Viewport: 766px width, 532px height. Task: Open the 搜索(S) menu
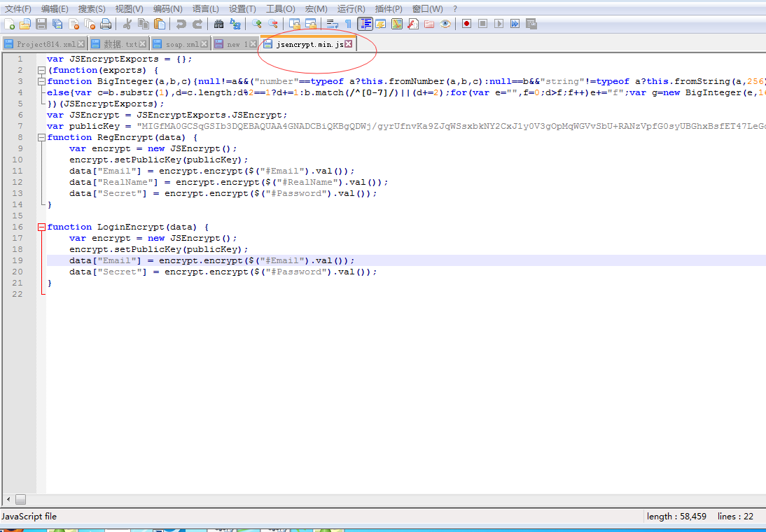tap(92, 9)
